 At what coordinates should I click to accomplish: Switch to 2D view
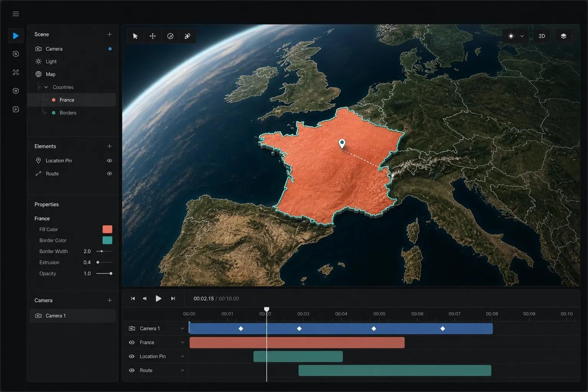click(x=542, y=36)
